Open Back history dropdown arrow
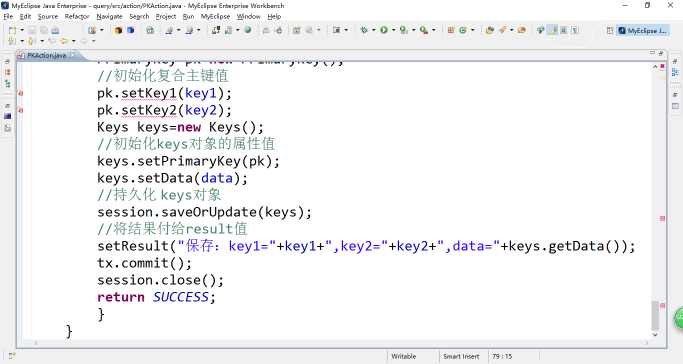This screenshot has width=683, height=364. tap(73, 41)
